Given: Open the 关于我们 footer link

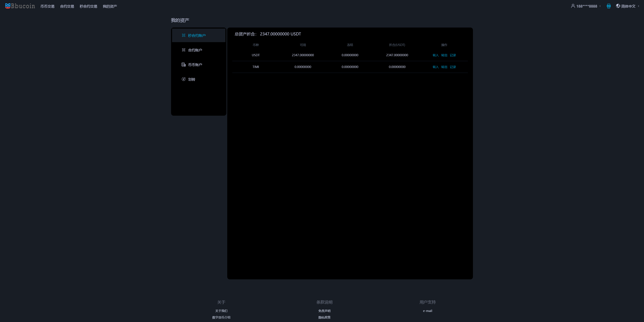Looking at the screenshot, I should [221, 311].
